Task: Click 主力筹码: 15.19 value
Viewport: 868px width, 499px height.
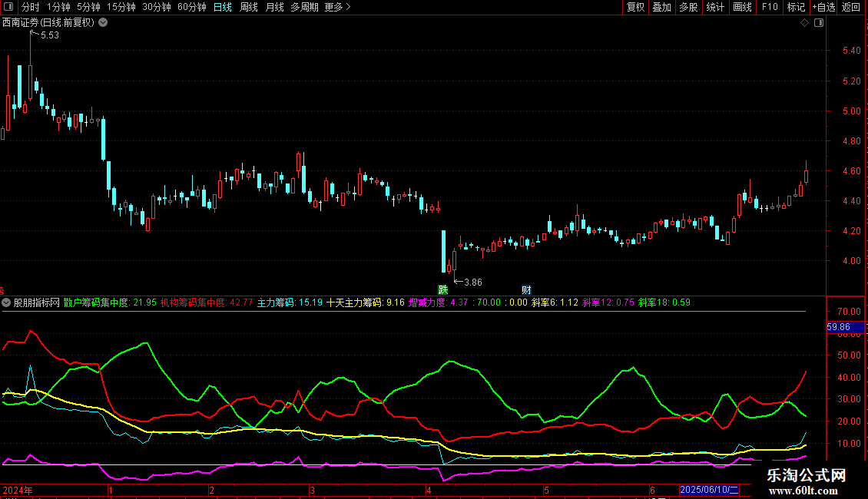Action: (x=290, y=302)
